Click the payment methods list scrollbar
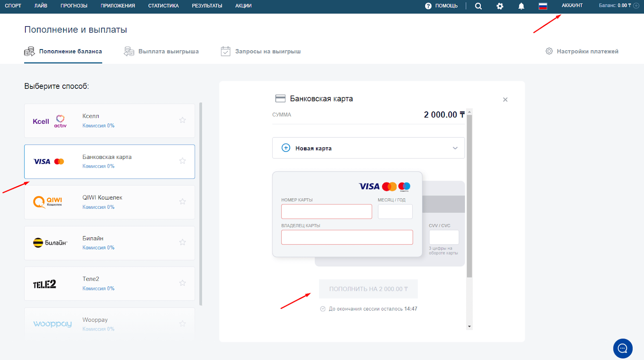Image resolution: width=644 pixels, height=360 pixels. tap(201, 204)
